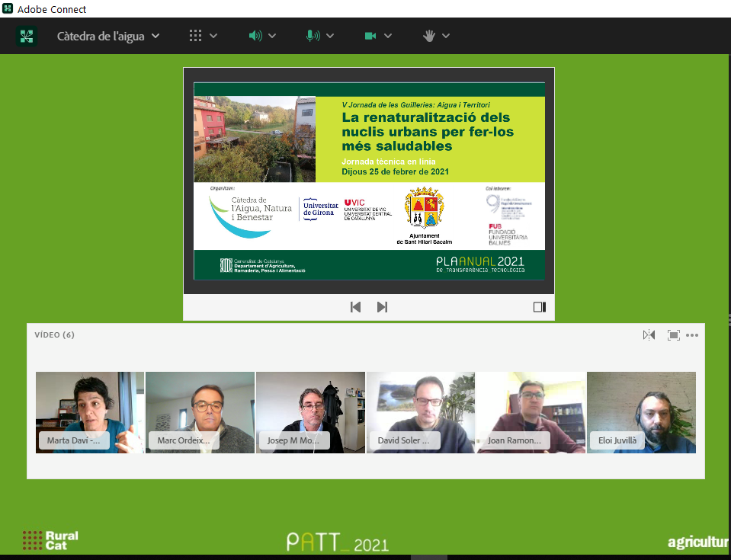Toggle the microphone on or off
731x560 pixels.
313,36
